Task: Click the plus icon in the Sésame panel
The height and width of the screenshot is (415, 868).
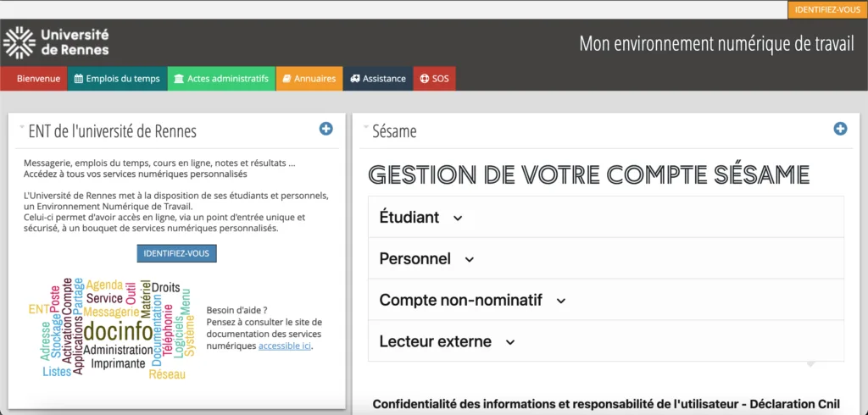Action: pyautogui.click(x=840, y=129)
